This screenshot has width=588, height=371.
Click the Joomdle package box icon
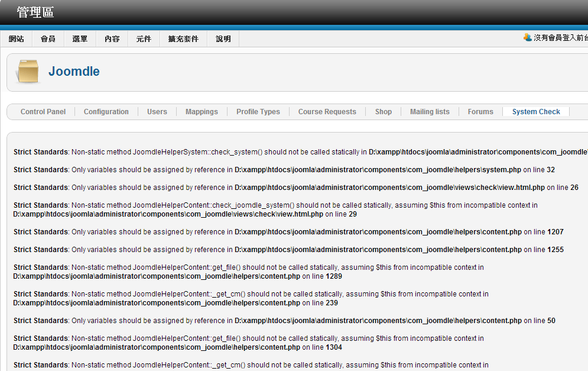pos(27,72)
